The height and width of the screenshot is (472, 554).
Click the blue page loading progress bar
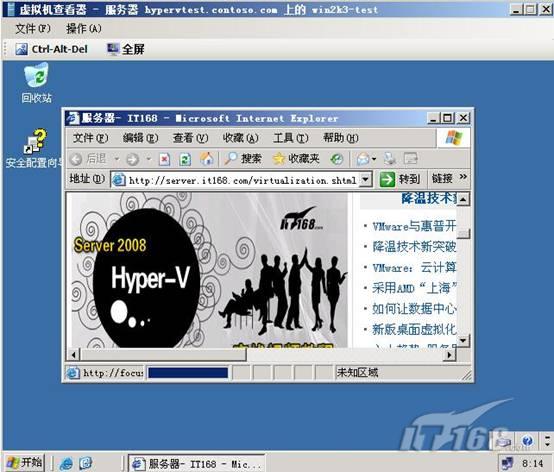(x=188, y=373)
